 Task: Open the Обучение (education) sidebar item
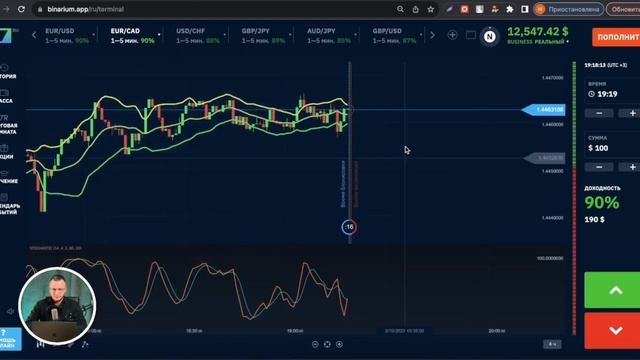(7, 177)
